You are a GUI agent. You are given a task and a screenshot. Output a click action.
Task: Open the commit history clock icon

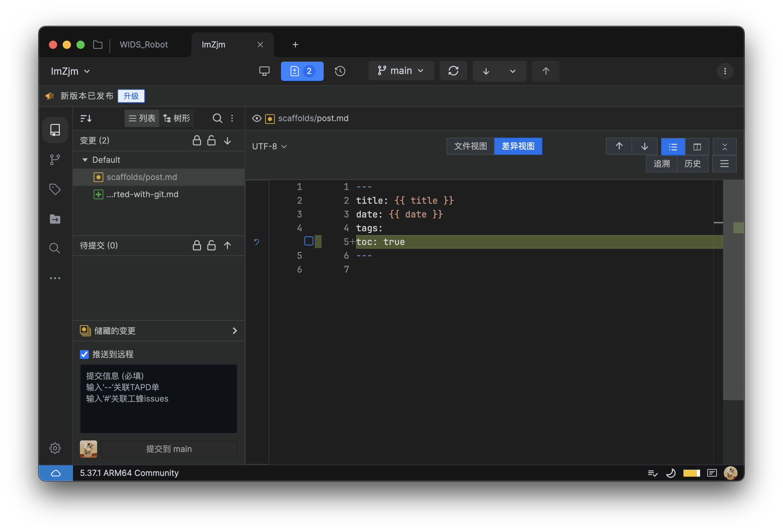[x=340, y=71]
